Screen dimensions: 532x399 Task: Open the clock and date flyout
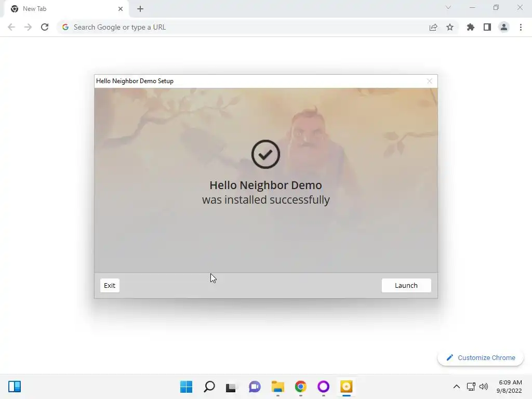[x=509, y=387]
